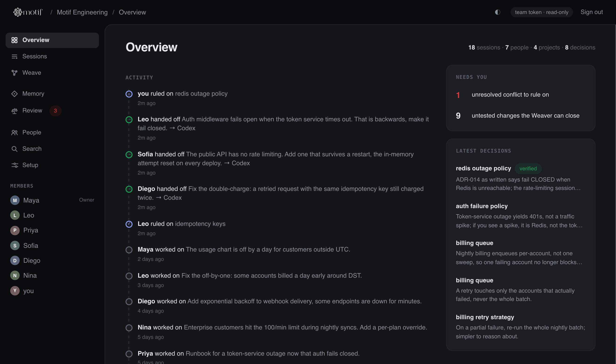This screenshot has width=616, height=364.
Task: Open the Setup sidebar item
Action: [x=52, y=165]
